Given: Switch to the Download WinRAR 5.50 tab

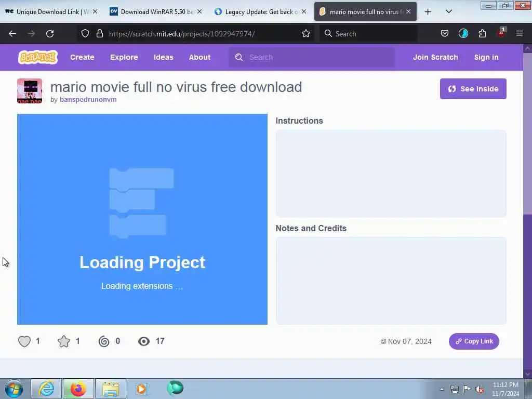Looking at the screenshot, I should tap(156, 12).
